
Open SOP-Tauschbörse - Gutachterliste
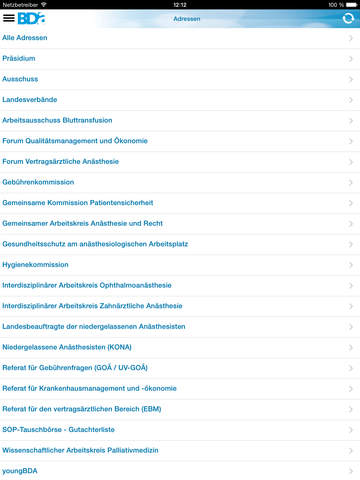point(180,430)
